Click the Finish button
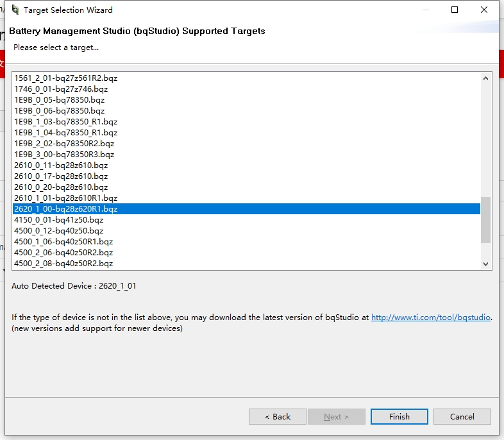 pos(399,416)
